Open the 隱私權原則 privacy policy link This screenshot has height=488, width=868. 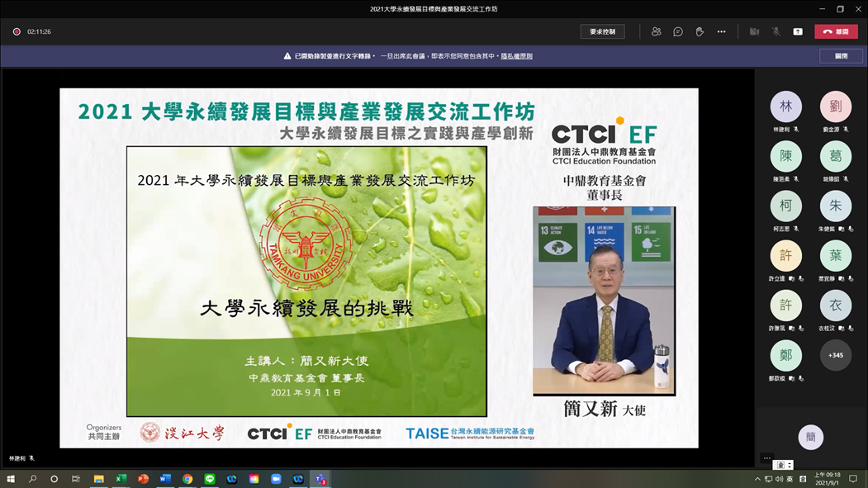[x=516, y=56]
